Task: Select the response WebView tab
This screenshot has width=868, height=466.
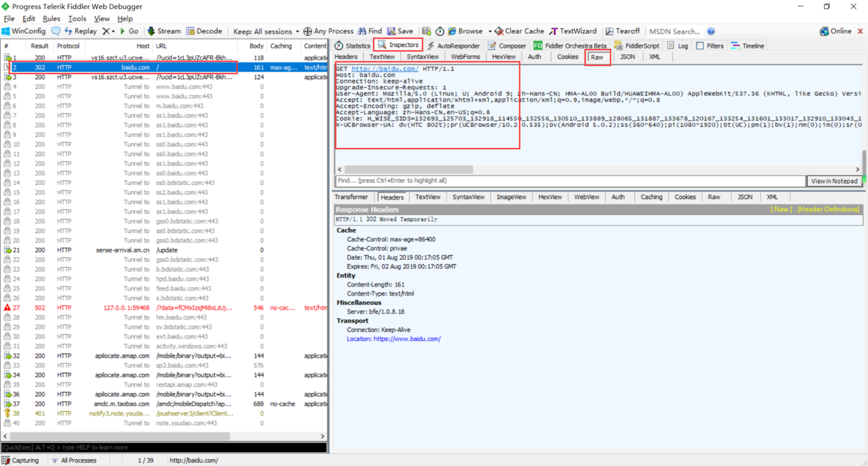Action: [587, 197]
